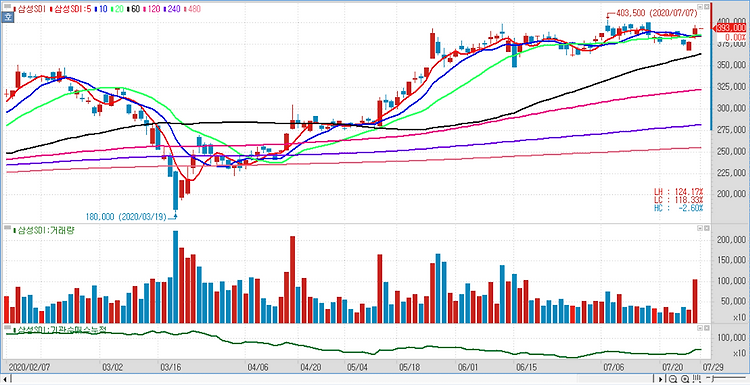Screen dimensions: 750x385
Task: Click the 기관순매수누적 indicator legend
Action: (60, 330)
